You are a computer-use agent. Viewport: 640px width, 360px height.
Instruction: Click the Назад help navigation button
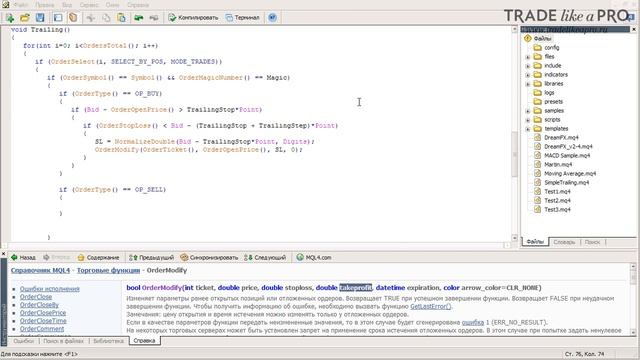pos(23,258)
